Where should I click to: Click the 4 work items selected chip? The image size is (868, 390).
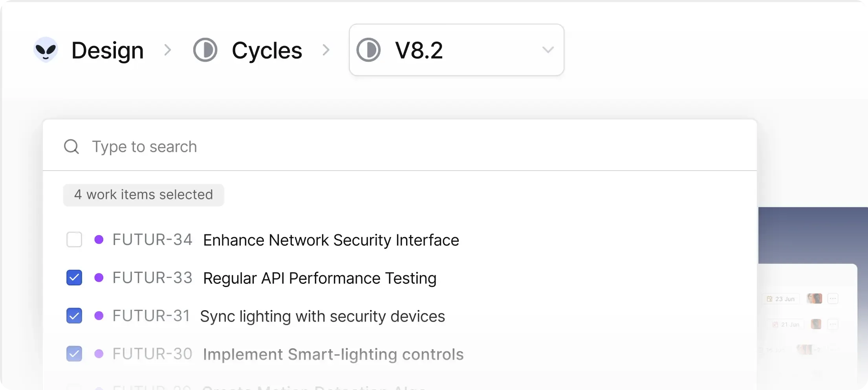tap(143, 195)
